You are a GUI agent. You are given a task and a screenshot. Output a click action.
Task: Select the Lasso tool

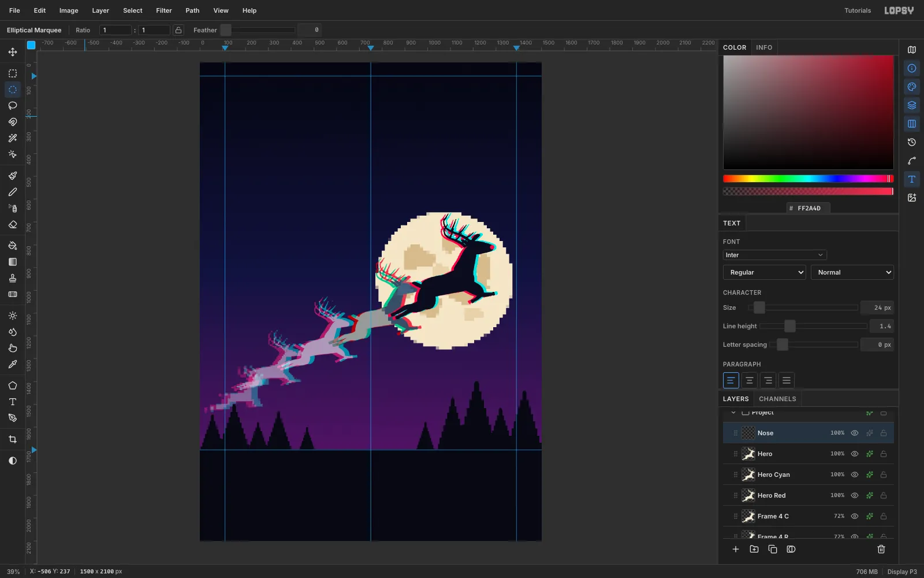(x=13, y=106)
